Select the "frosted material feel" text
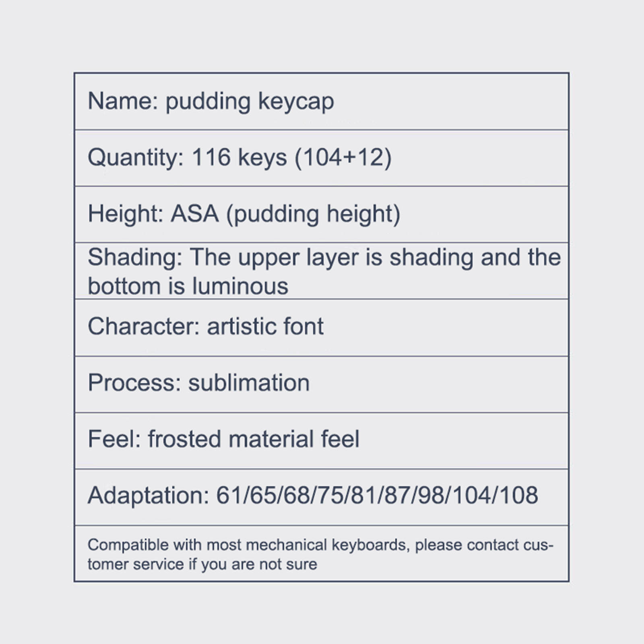This screenshot has height=644, width=644. tap(254, 439)
